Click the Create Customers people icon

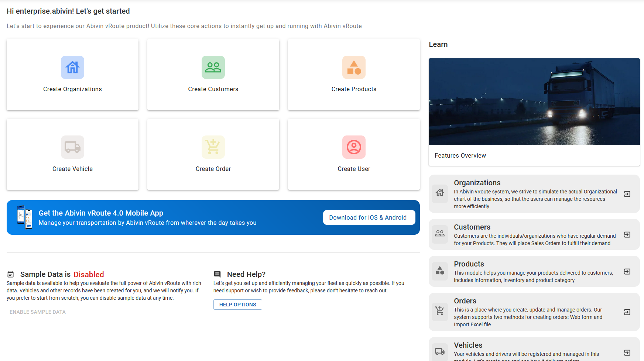click(x=213, y=67)
